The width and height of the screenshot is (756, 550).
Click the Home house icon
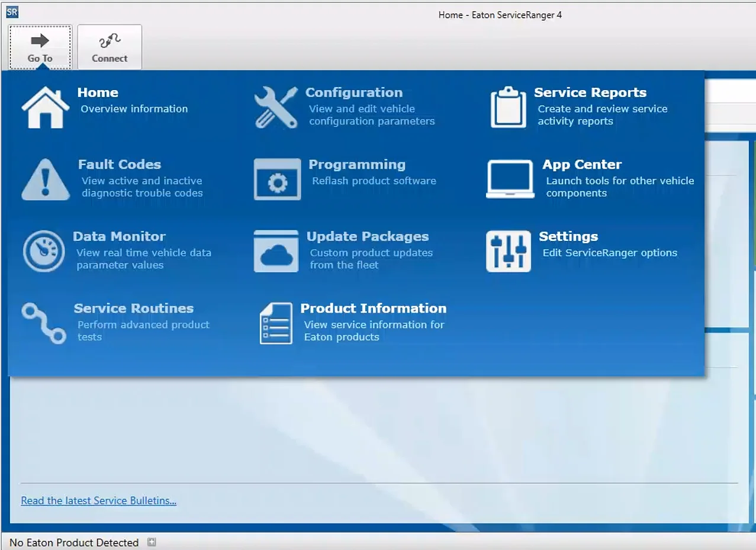(45, 107)
